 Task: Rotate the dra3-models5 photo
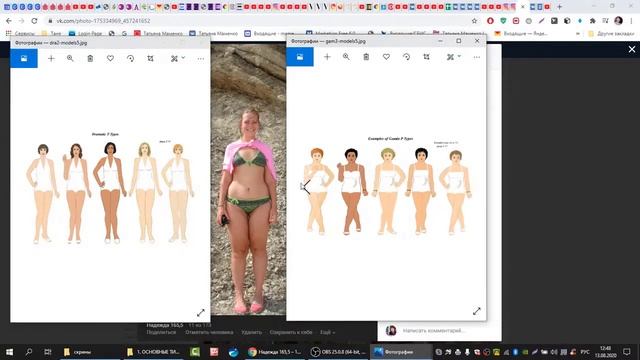131,58
